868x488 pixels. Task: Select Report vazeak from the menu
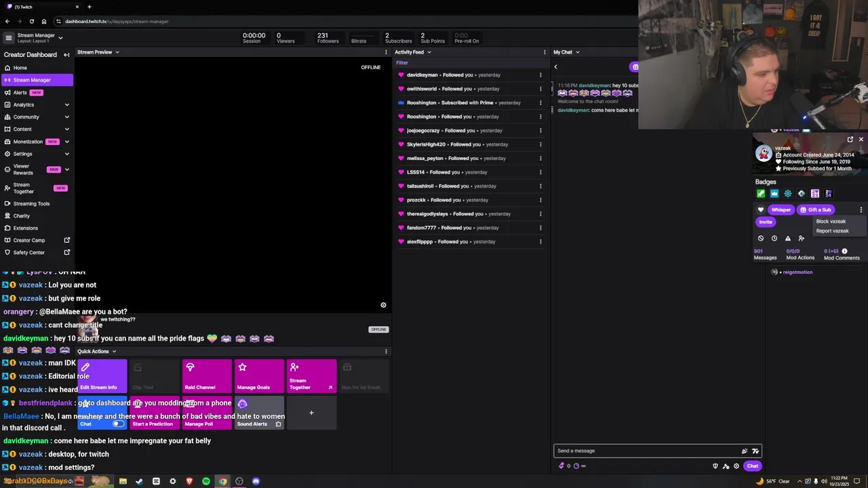(832, 230)
